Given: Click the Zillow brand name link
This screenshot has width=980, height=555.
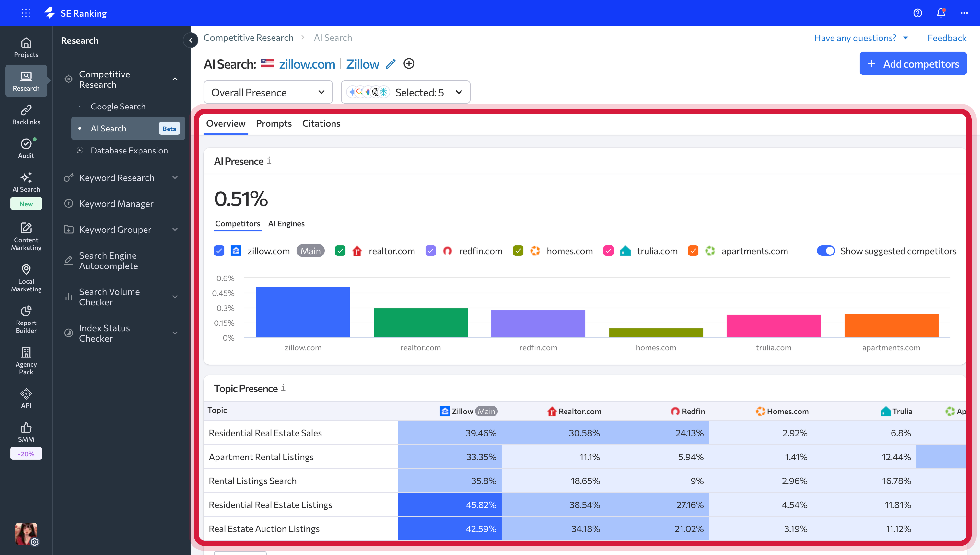Looking at the screenshot, I should 362,64.
